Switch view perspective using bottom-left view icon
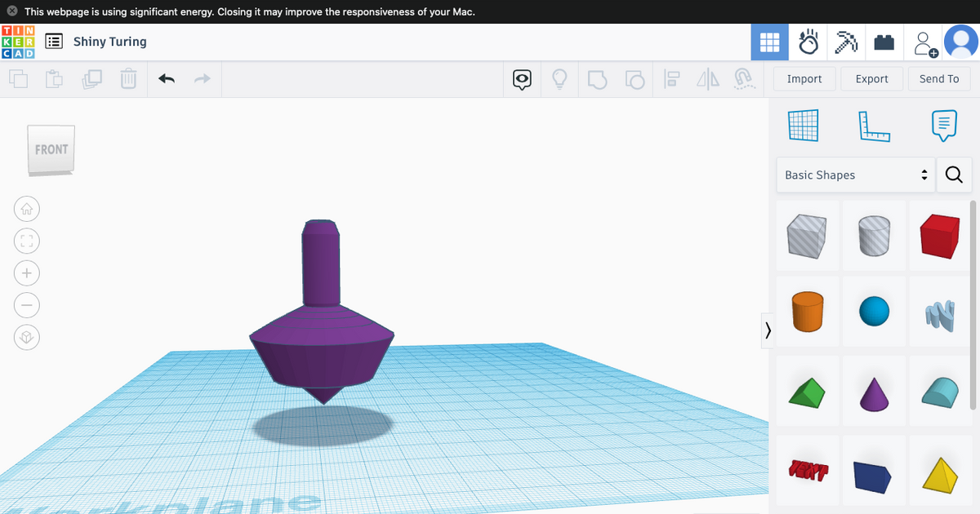Screen dimensions: 980x514 tap(26, 337)
